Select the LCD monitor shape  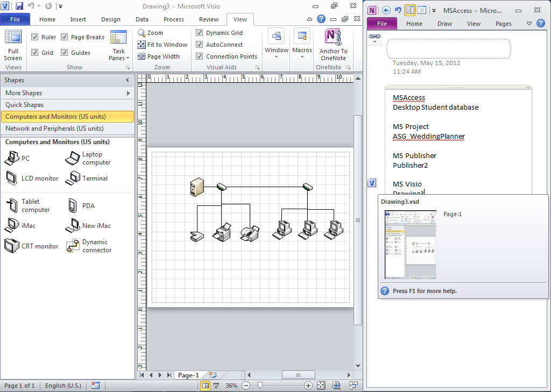tap(32, 179)
